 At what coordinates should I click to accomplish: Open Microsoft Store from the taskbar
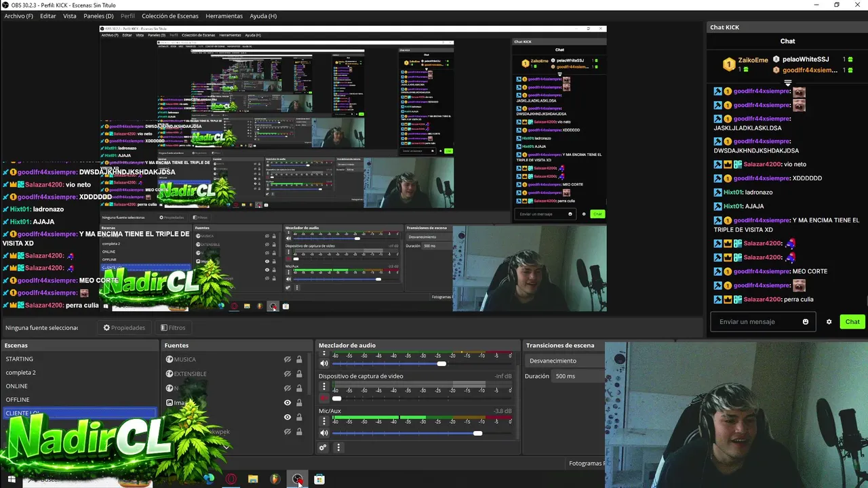(x=319, y=479)
